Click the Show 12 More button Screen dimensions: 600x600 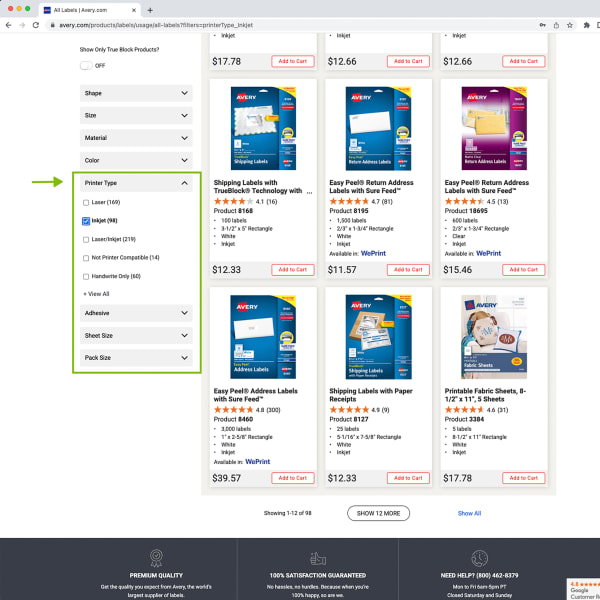pos(378,513)
